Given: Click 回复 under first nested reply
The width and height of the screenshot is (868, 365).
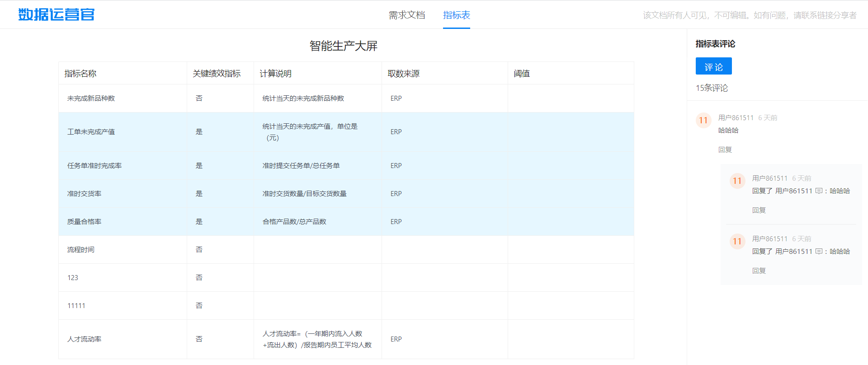Looking at the screenshot, I should click(759, 210).
